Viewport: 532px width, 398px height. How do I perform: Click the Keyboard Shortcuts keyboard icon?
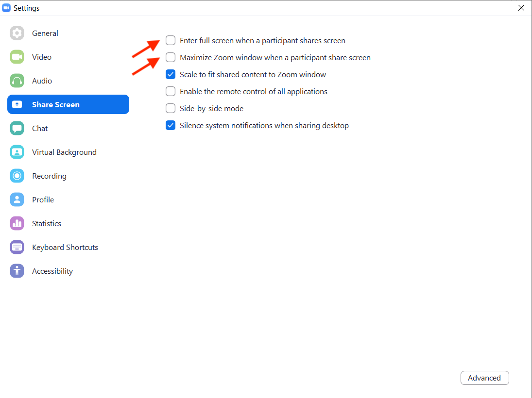point(17,247)
